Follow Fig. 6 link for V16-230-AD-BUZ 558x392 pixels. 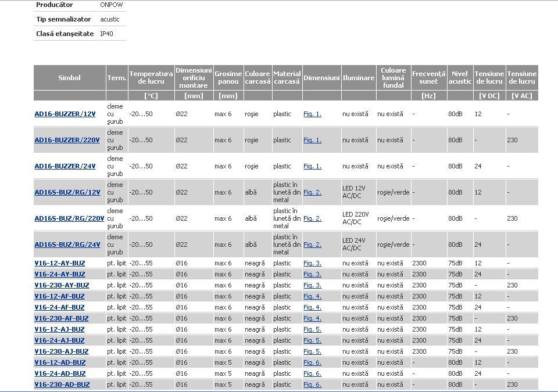[313, 384]
